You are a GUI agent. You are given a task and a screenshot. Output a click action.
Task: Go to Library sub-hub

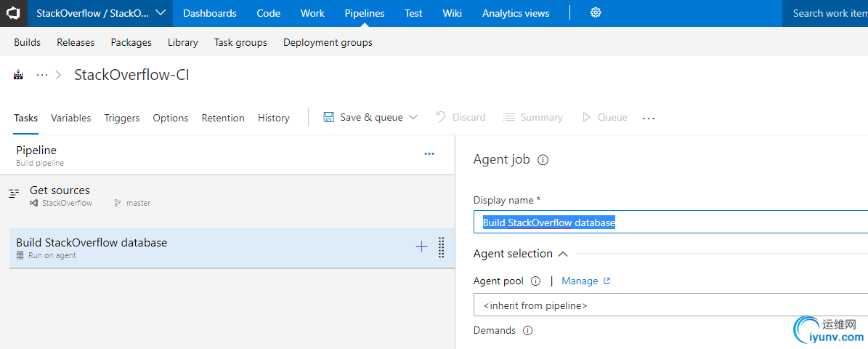point(182,42)
